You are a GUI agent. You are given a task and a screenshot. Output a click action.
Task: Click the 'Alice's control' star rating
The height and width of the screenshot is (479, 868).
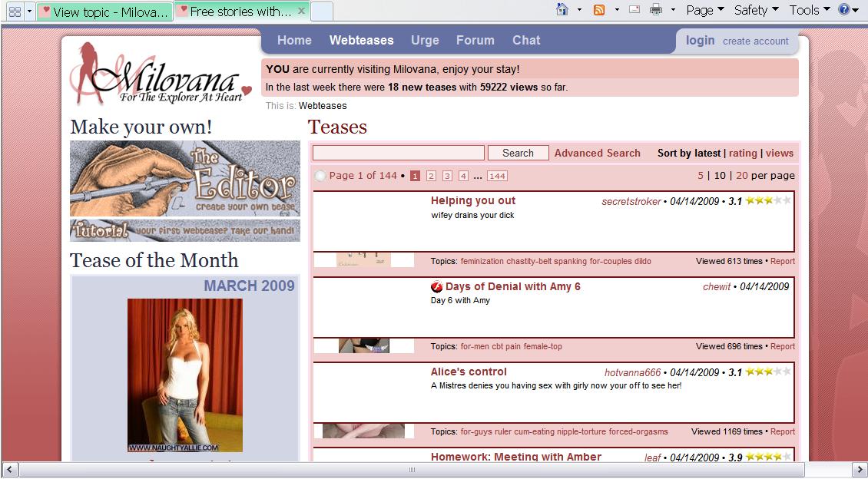[x=768, y=372]
